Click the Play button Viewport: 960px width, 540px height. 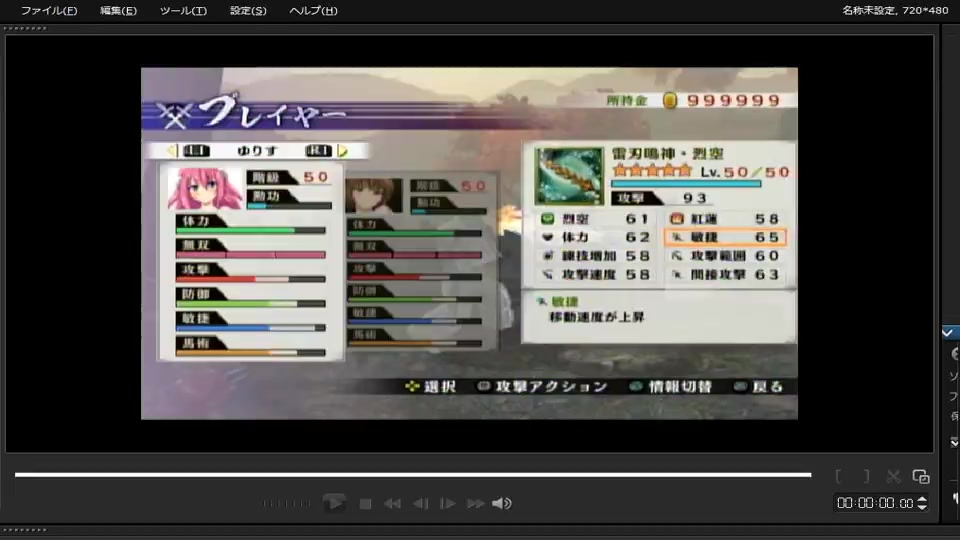tap(334, 503)
